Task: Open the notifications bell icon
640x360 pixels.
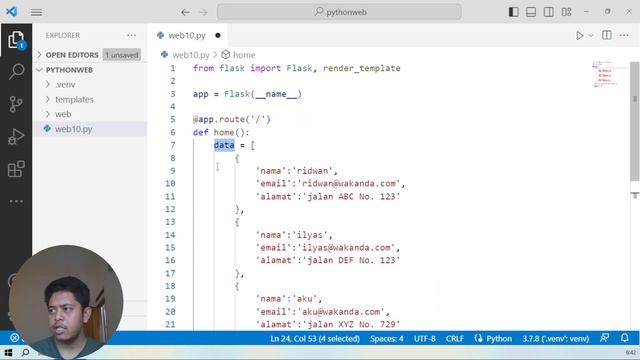Action: pos(624,338)
